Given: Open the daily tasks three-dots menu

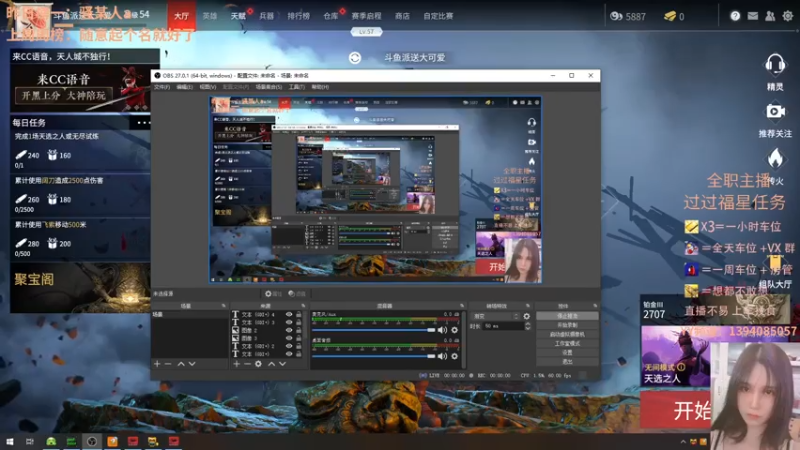Looking at the screenshot, I should (143, 122).
